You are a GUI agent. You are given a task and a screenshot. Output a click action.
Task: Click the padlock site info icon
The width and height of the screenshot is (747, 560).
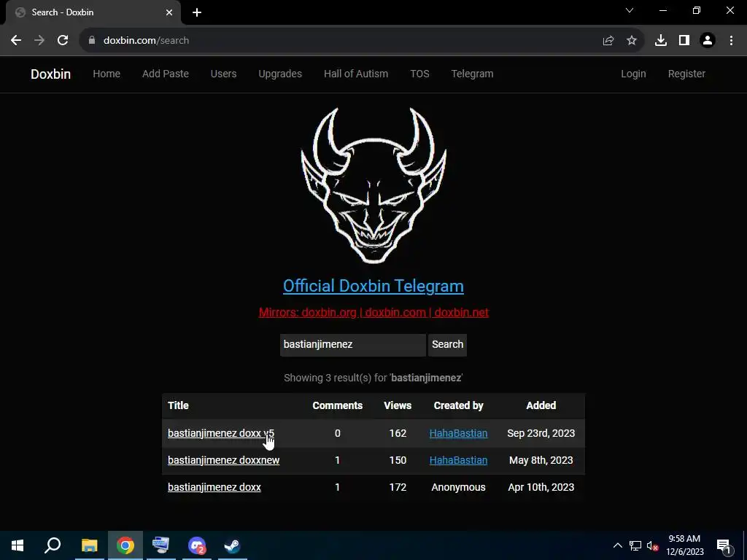coord(92,41)
